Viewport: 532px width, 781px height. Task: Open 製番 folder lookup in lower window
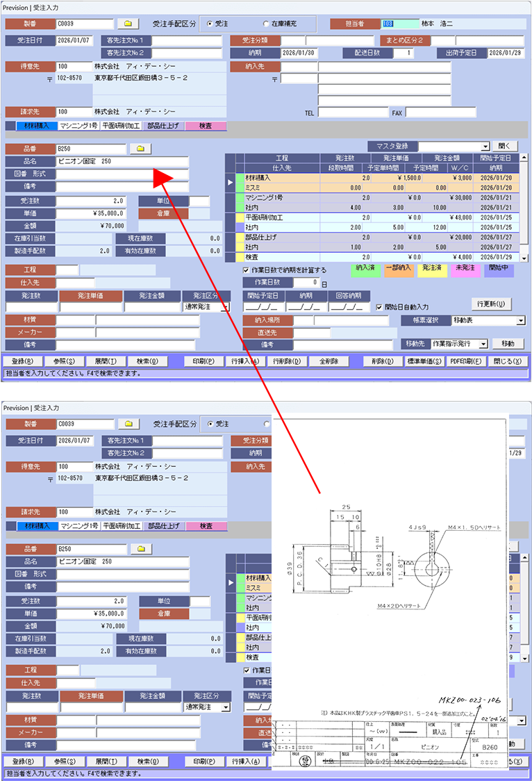point(128,424)
